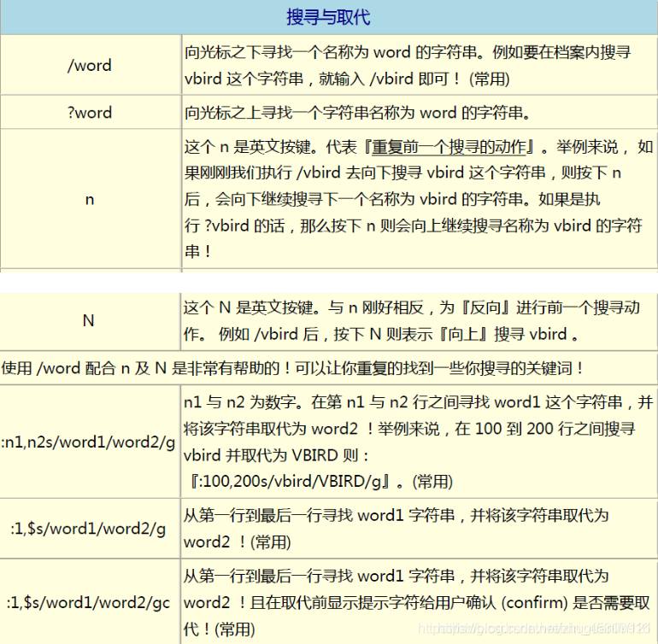Click the text mentioning (confirm) 是否需要取

click(x=575, y=603)
